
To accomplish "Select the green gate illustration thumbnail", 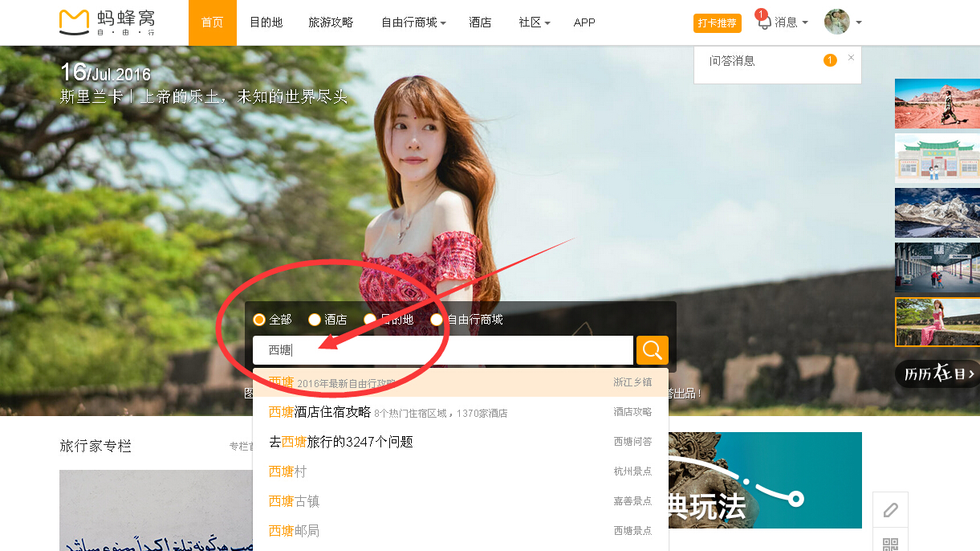I will click(x=937, y=158).
